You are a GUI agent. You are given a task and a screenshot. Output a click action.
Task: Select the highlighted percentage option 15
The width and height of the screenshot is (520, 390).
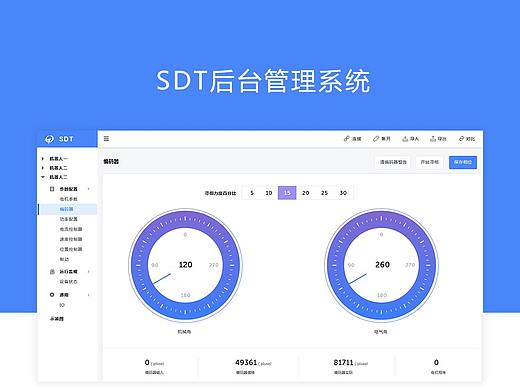(x=287, y=193)
